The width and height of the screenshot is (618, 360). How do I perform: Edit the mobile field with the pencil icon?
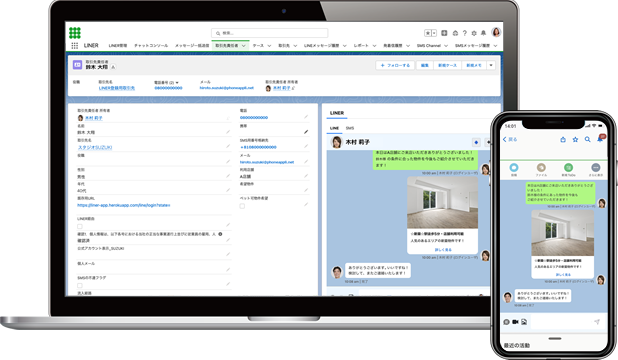[306, 132]
